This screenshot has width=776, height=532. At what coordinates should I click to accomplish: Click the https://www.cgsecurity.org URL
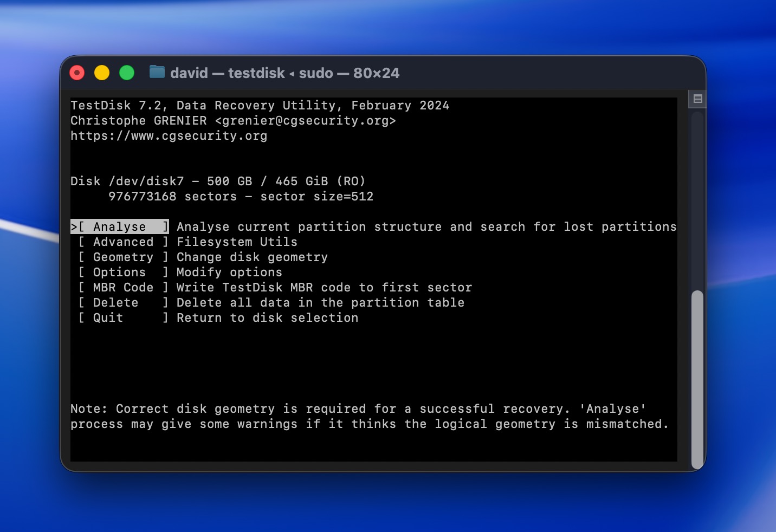tap(169, 136)
